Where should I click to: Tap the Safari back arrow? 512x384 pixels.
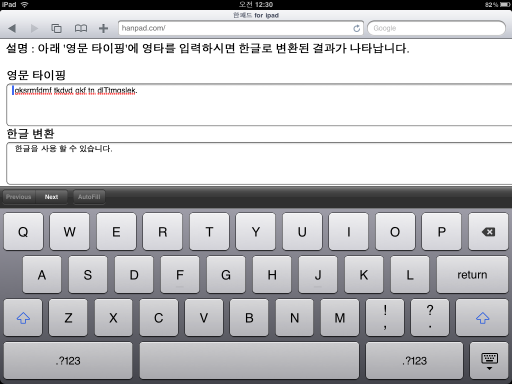[12, 28]
